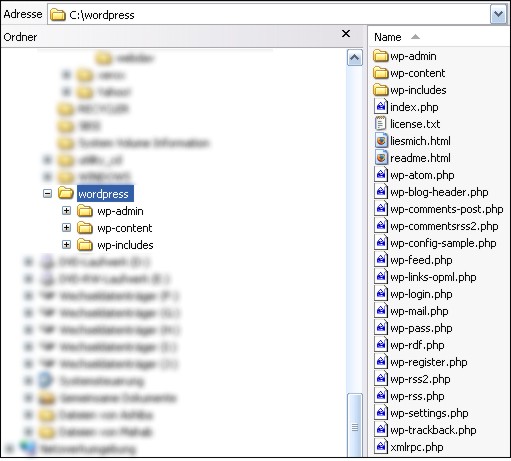Click the license.txt file name
This screenshot has height=461, width=511.
coord(415,124)
